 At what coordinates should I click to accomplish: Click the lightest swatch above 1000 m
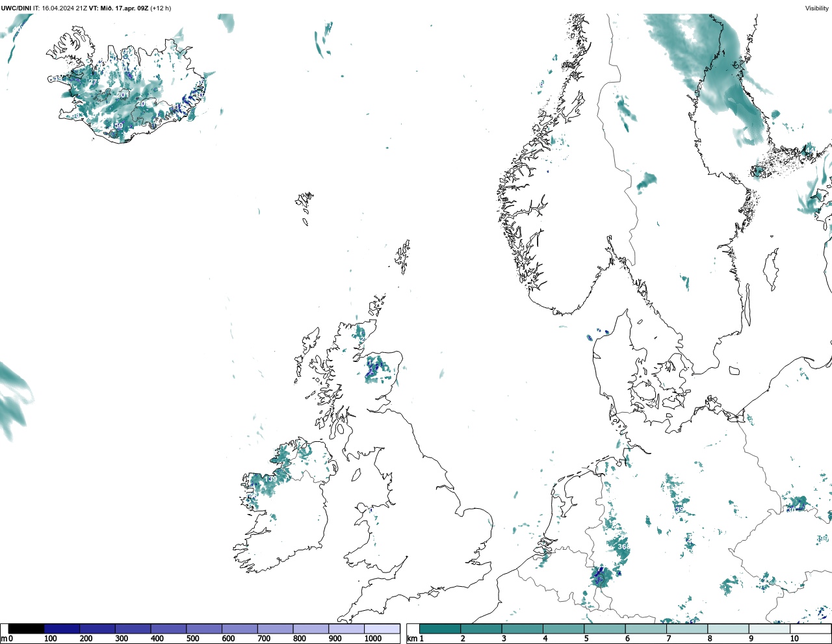(x=382, y=629)
